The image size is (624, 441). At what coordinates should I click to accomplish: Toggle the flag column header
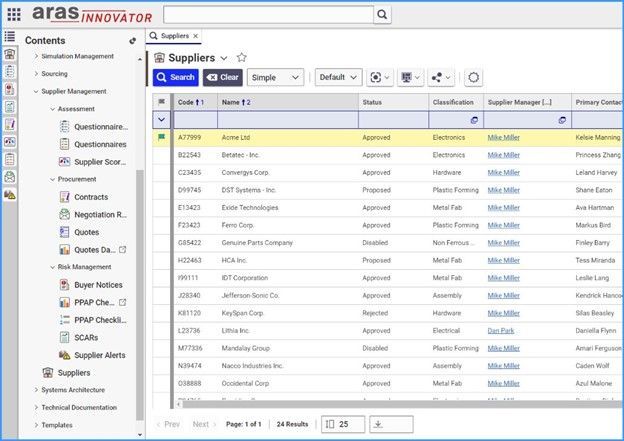tap(161, 102)
